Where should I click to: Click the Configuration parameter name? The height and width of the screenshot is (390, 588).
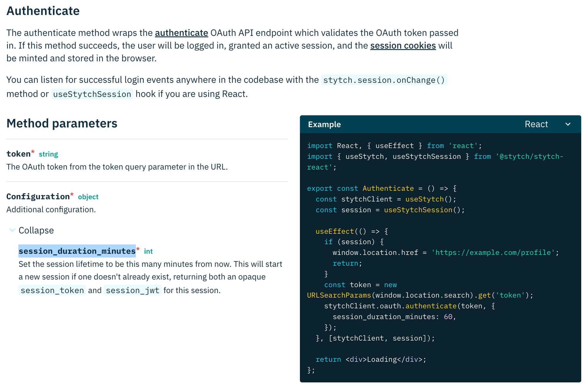click(x=38, y=196)
